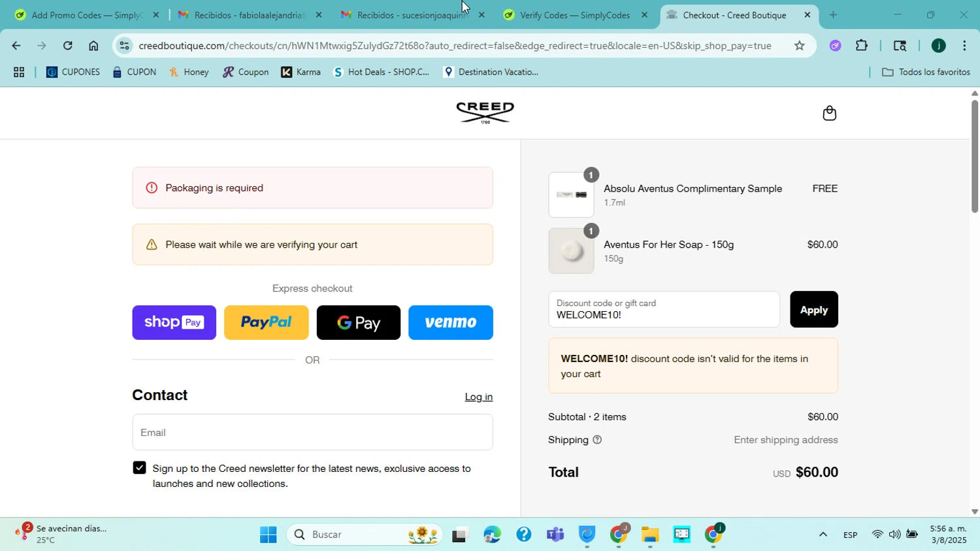Switch the ESP input language indicator
Screen dimensions: 980x551
(x=850, y=535)
